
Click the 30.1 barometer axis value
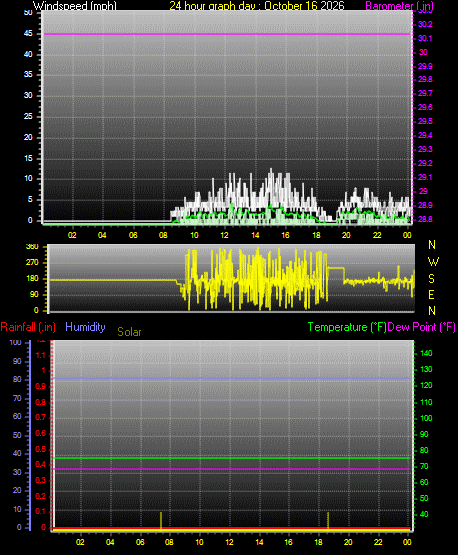425,38
